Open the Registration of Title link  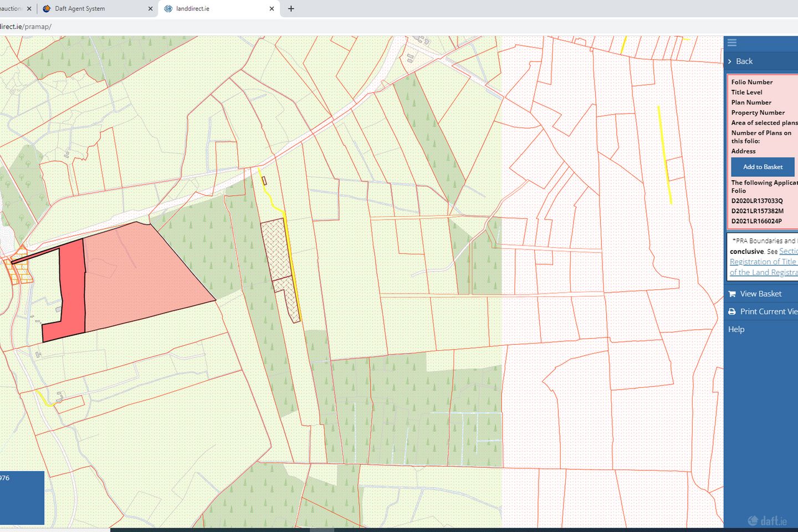pos(763,262)
